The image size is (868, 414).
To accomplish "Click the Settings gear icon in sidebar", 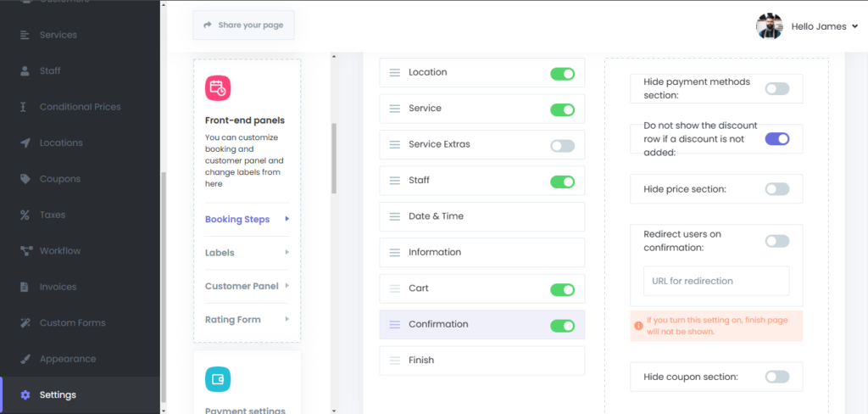I will pos(25,395).
